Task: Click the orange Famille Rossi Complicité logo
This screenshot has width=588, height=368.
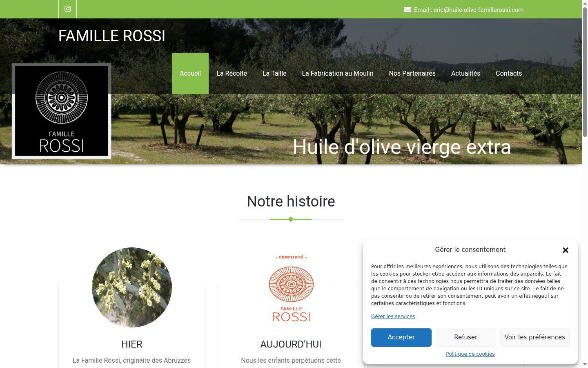Action: coord(291,288)
